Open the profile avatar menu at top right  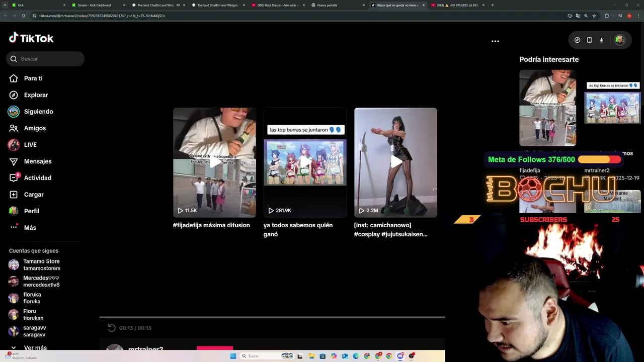point(620,40)
